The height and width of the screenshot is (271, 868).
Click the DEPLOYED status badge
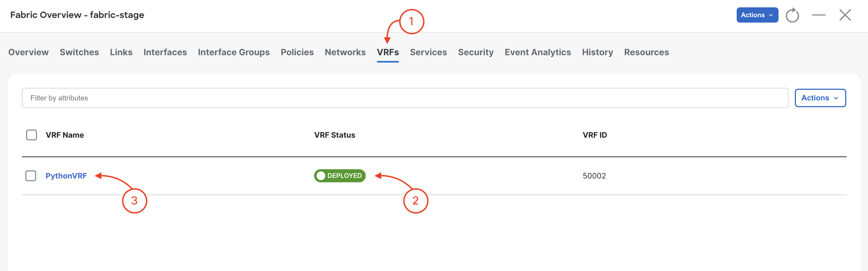(x=340, y=176)
